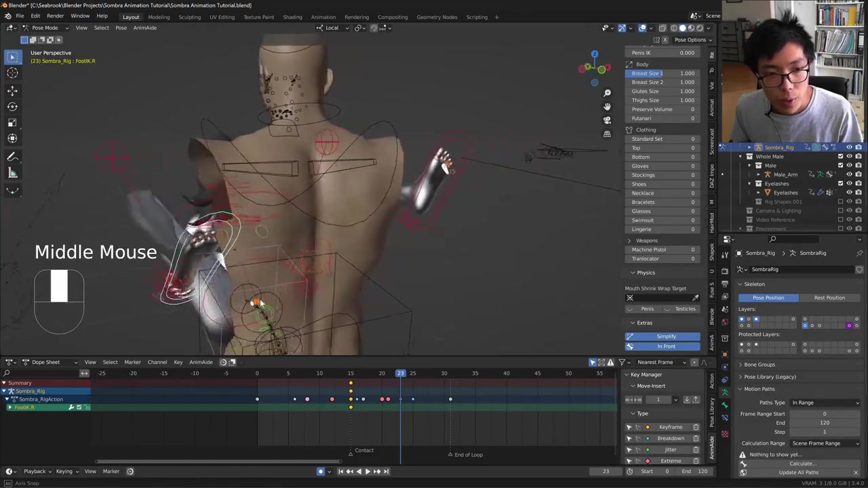Select the Move tool in the viewport toolbar

click(x=12, y=89)
